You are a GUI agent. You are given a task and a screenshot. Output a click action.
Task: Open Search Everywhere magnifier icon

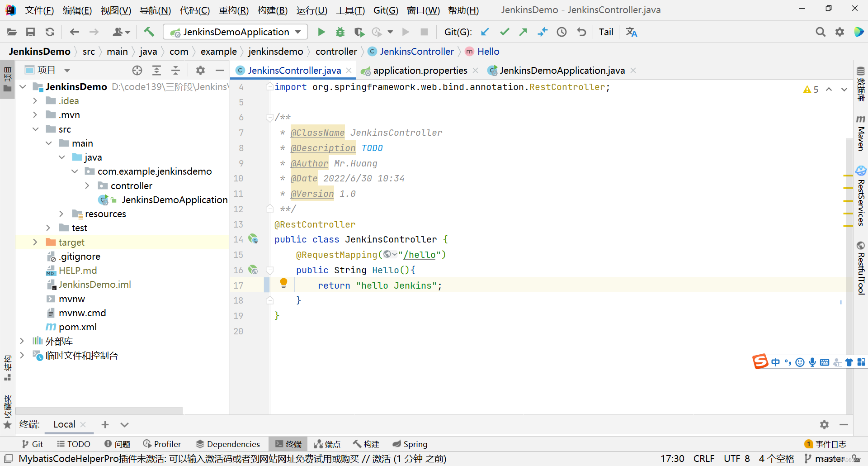click(820, 32)
